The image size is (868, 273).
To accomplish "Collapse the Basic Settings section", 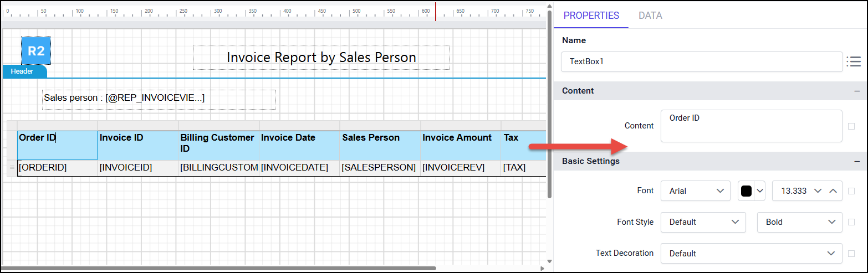I will pyautogui.click(x=857, y=161).
